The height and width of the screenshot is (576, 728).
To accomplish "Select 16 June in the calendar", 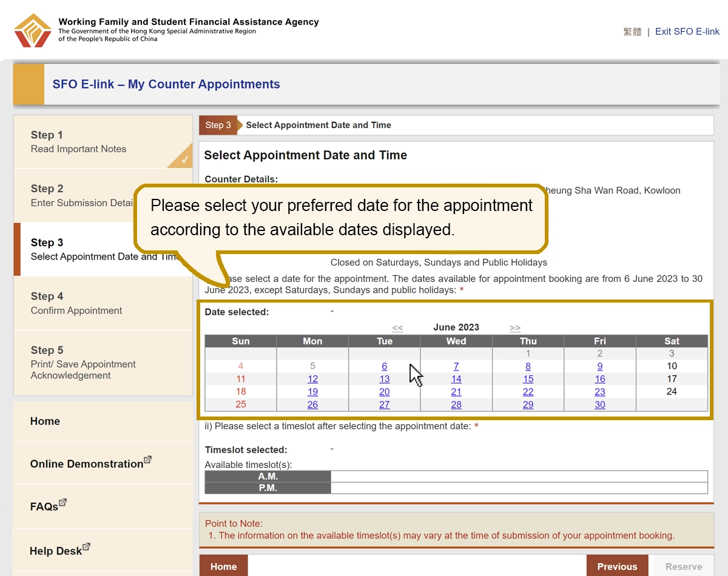I will [600, 379].
